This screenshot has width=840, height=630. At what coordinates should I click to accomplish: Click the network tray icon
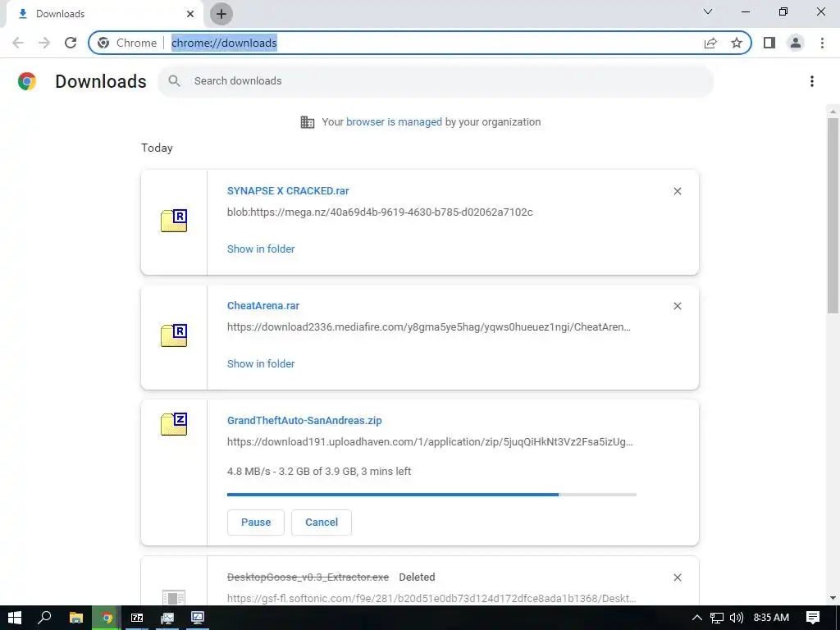click(717, 618)
